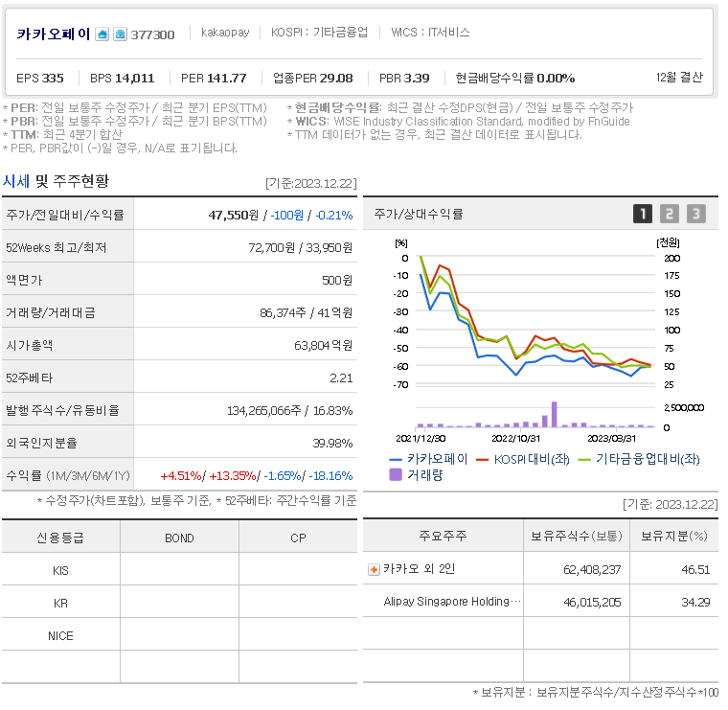Click the -0.21% return value
This screenshot has width=728, height=710.
tap(334, 215)
